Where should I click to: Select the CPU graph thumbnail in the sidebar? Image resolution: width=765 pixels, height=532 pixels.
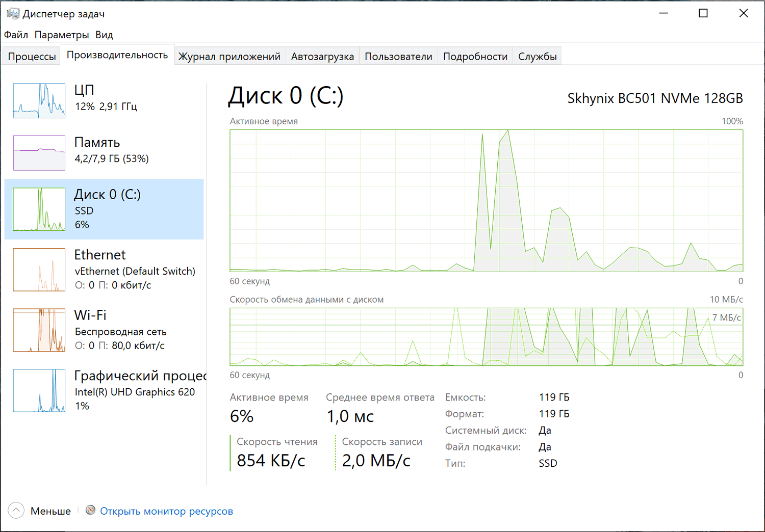point(39,100)
